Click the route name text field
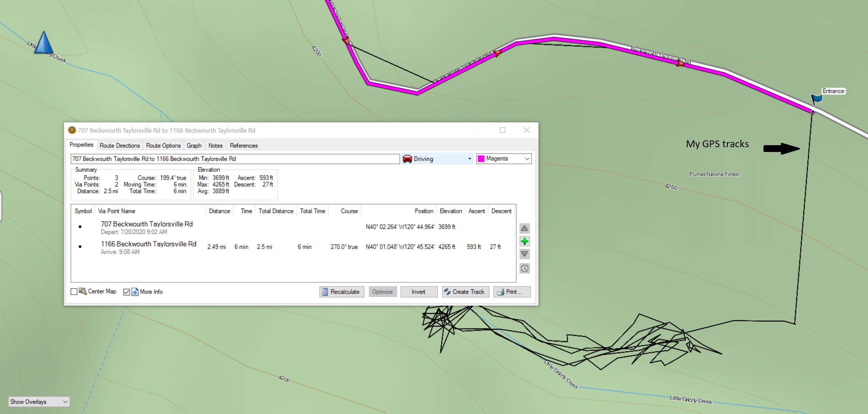The width and height of the screenshot is (868, 414). [235, 159]
